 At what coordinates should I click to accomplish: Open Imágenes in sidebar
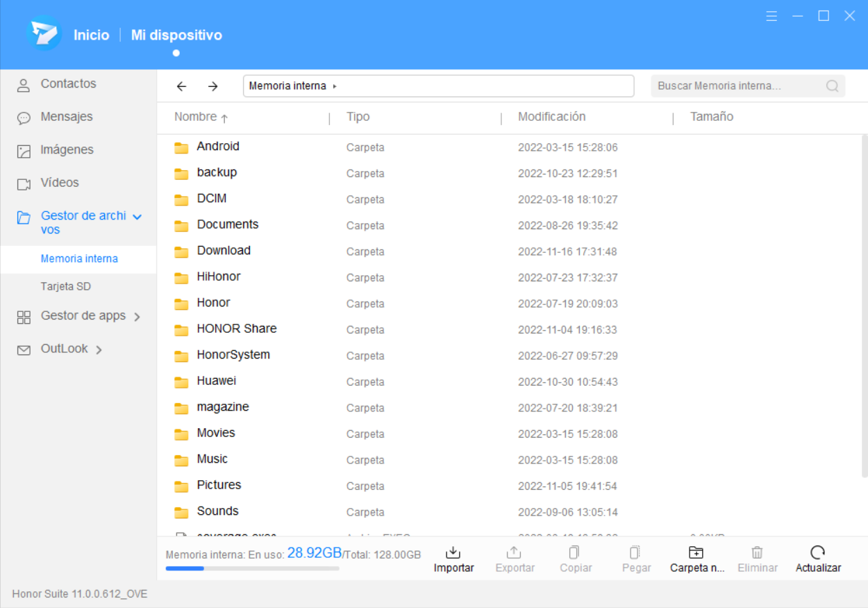coord(67,150)
